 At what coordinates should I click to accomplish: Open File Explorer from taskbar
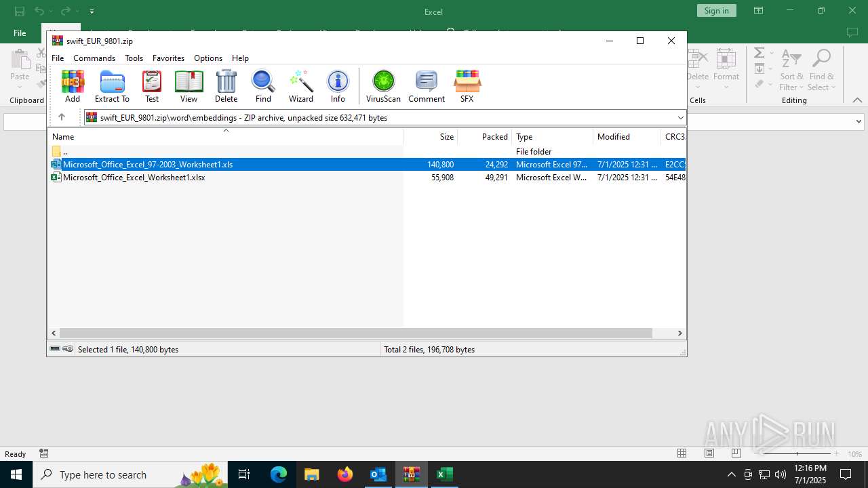(x=312, y=474)
